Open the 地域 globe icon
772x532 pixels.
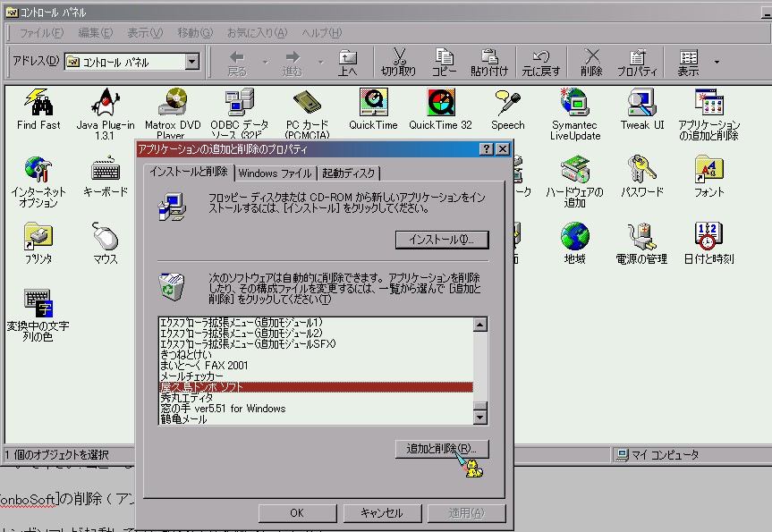[574, 243]
